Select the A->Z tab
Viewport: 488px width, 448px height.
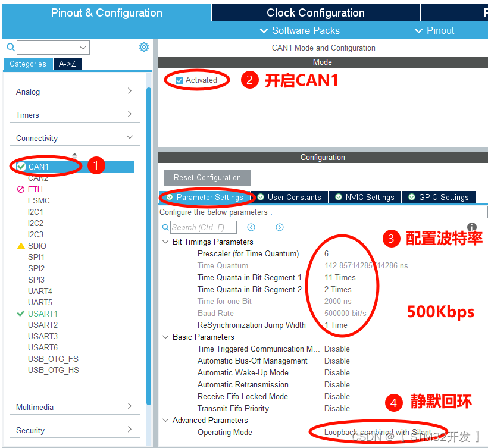tap(67, 64)
